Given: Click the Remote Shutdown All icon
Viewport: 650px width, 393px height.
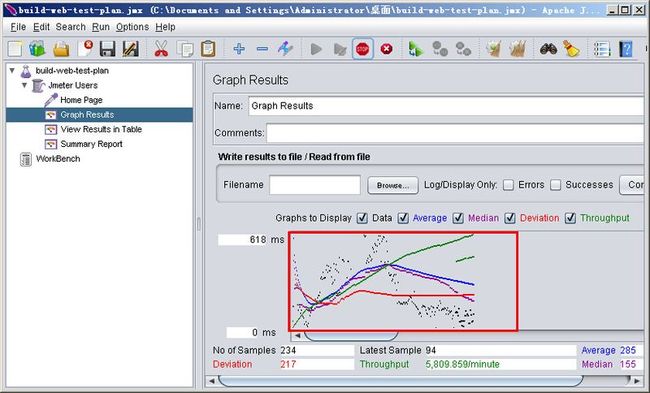Looking at the screenshot, I should tap(463, 49).
